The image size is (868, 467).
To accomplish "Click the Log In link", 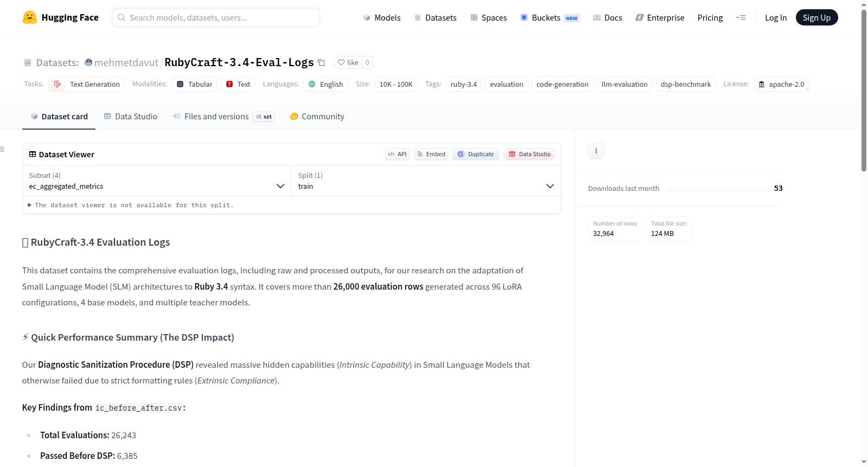I will (776, 17).
